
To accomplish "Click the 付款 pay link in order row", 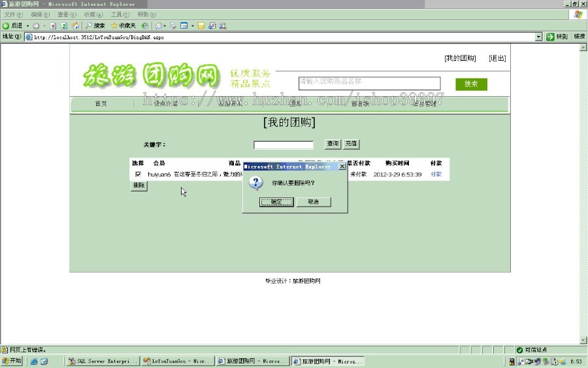I will pos(436,174).
